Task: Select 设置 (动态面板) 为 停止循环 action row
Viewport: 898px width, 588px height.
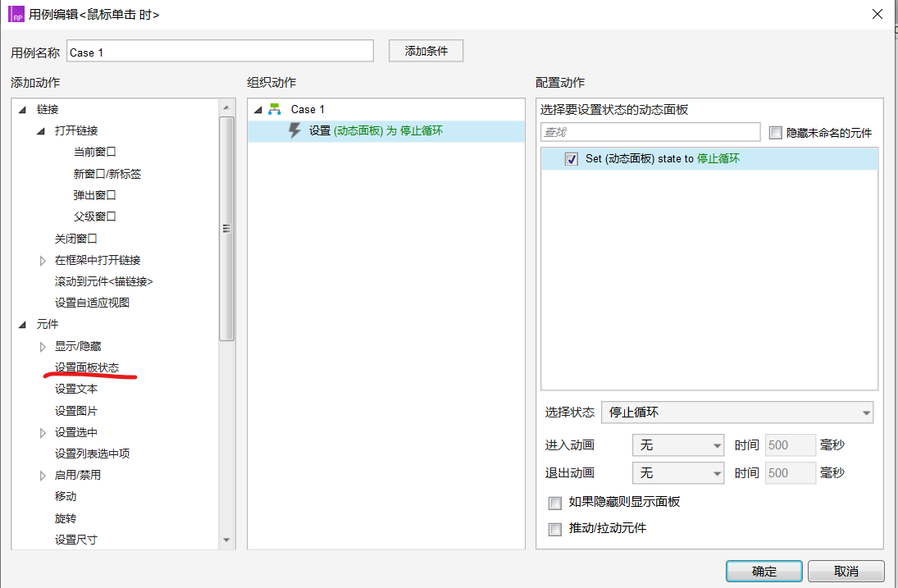Action: pos(386,131)
